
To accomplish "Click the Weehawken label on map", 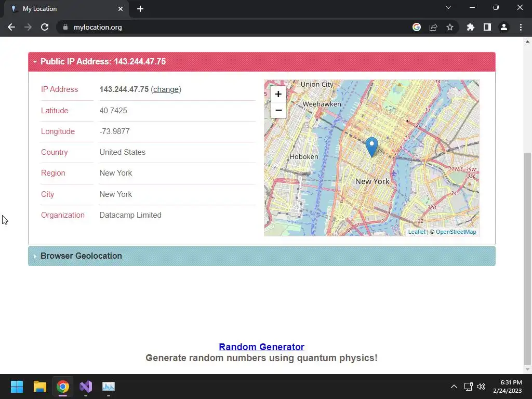I will (x=322, y=104).
